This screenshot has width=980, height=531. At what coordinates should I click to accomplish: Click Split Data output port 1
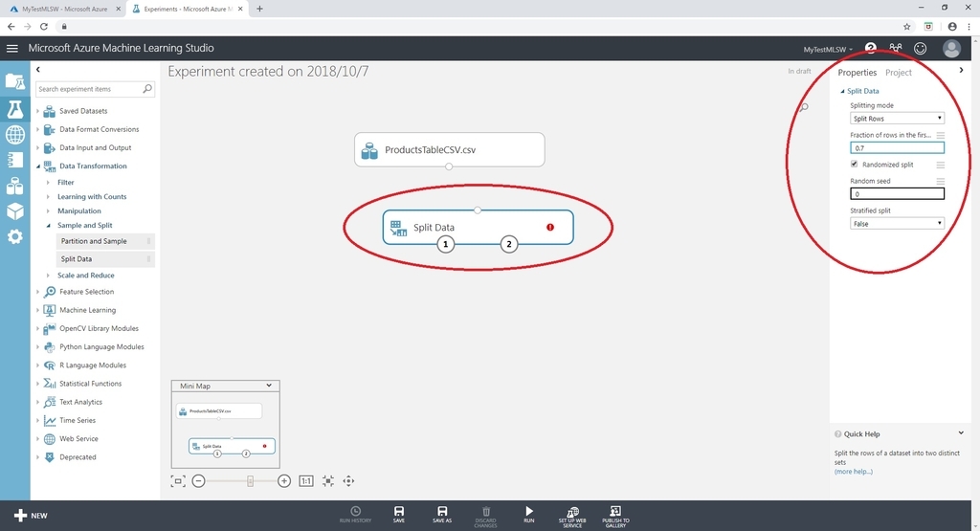pos(446,244)
